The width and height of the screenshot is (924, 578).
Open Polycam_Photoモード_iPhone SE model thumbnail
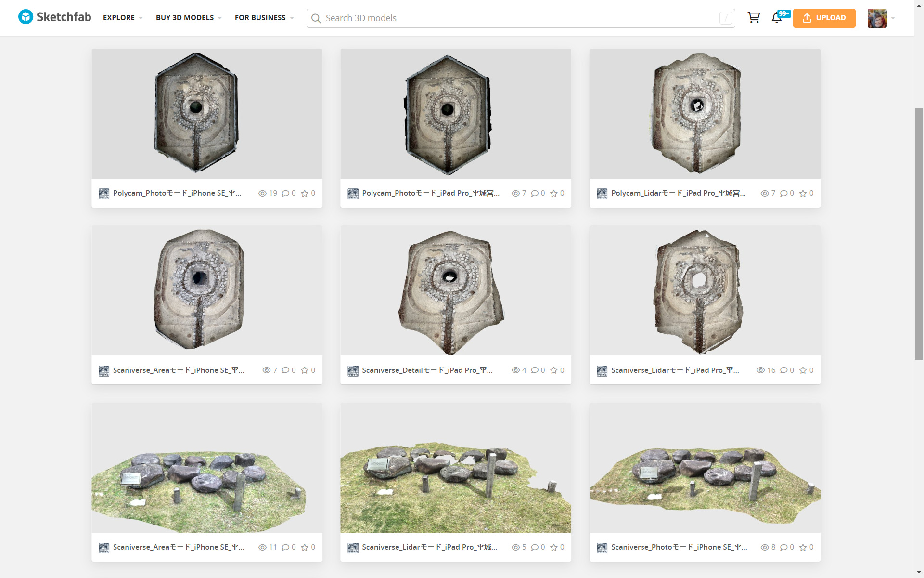click(x=207, y=114)
